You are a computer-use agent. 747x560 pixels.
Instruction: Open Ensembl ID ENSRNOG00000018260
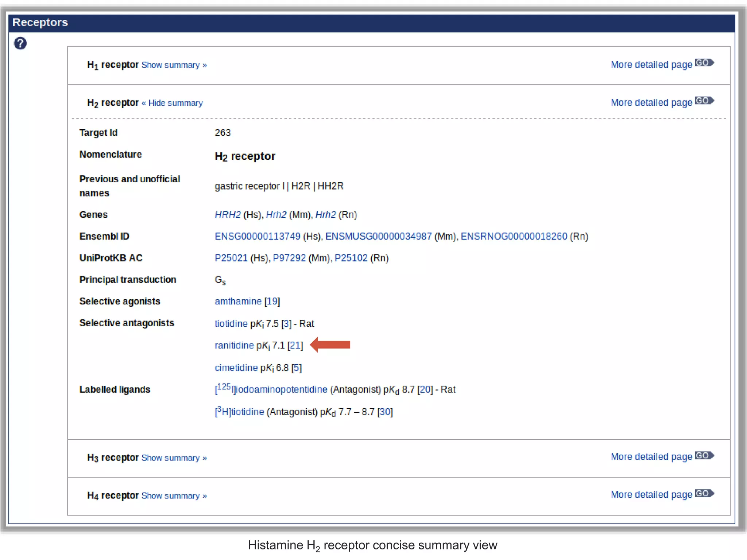514,236
